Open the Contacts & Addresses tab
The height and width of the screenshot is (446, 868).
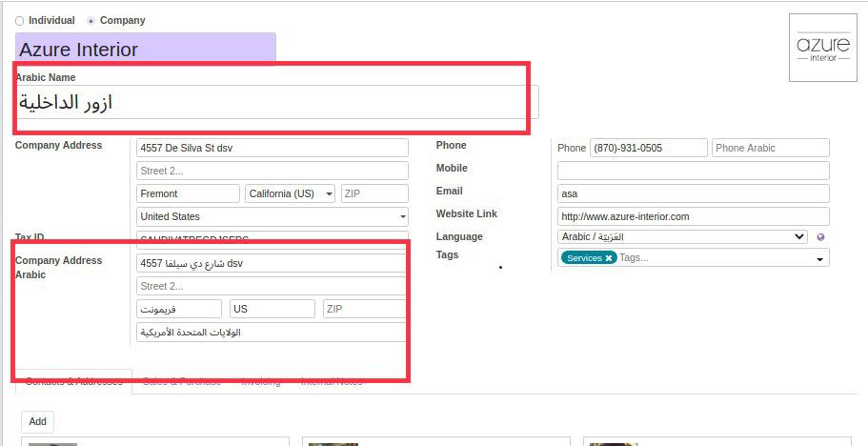[x=74, y=381]
